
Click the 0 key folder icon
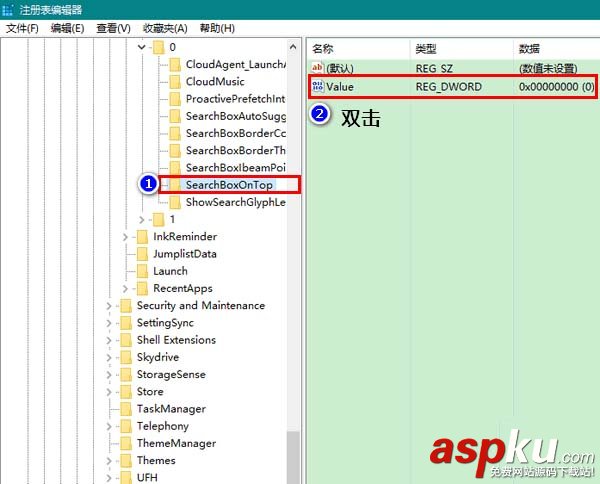pos(158,47)
